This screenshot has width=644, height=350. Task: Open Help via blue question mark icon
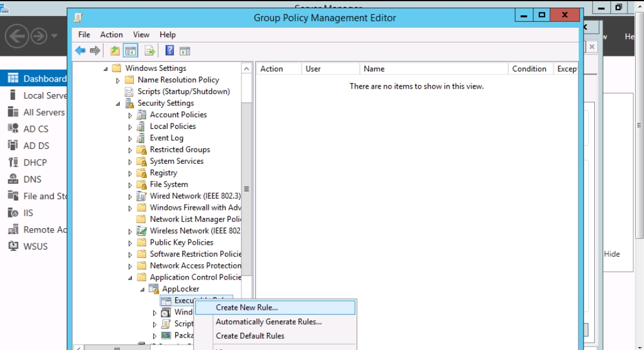click(x=169, y=51)
